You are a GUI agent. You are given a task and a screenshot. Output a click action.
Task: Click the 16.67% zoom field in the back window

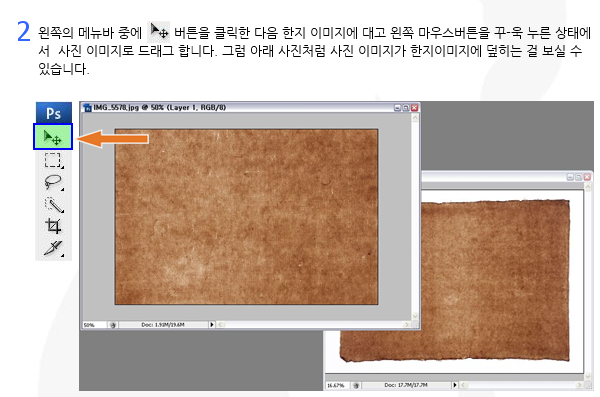coord(337,385)
